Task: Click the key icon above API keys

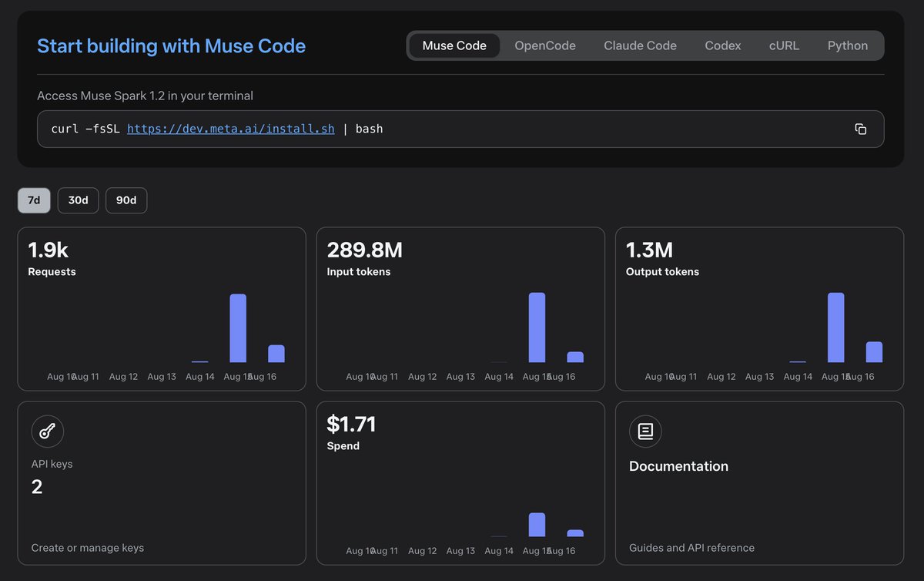Action: pyautogui.click(x=48, y=432)
